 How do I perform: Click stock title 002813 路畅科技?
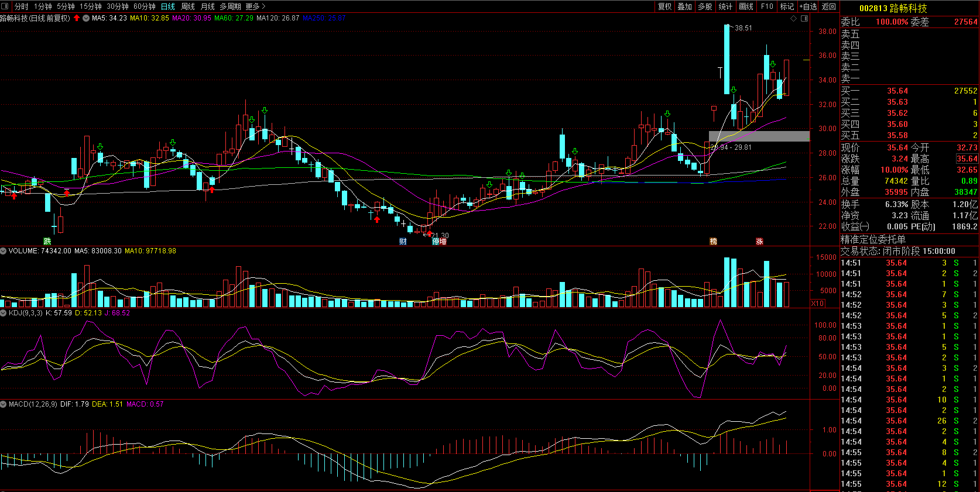pyautogui.click(x=893, y=8)
